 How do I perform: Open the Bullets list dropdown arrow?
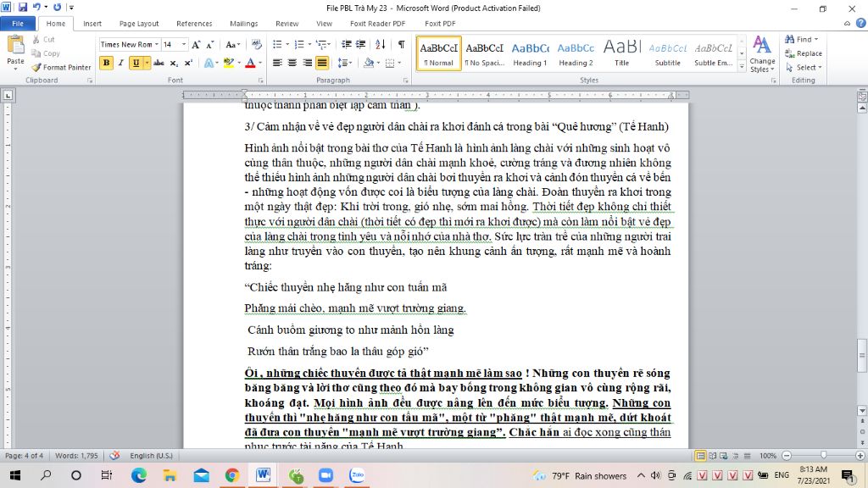pos(287,44)
